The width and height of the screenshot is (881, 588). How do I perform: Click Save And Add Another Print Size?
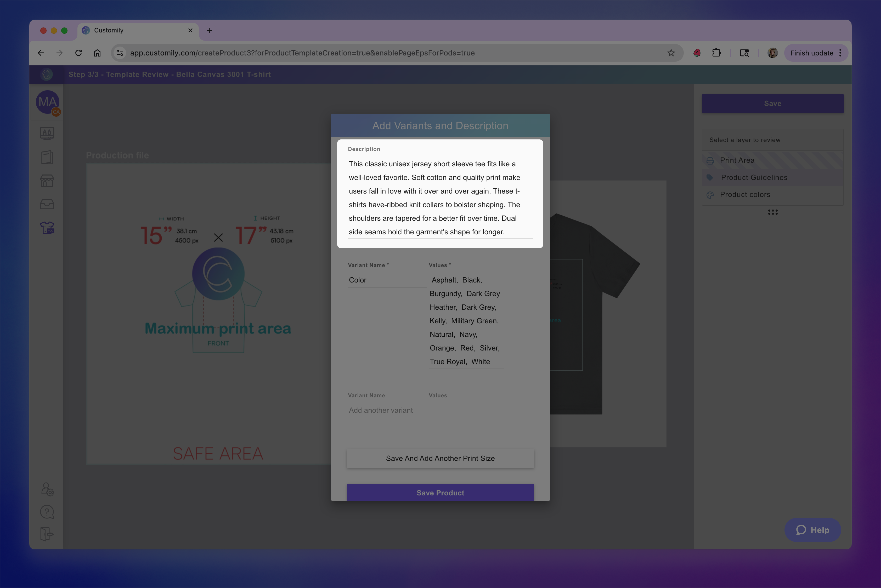(x=440, y=458)
